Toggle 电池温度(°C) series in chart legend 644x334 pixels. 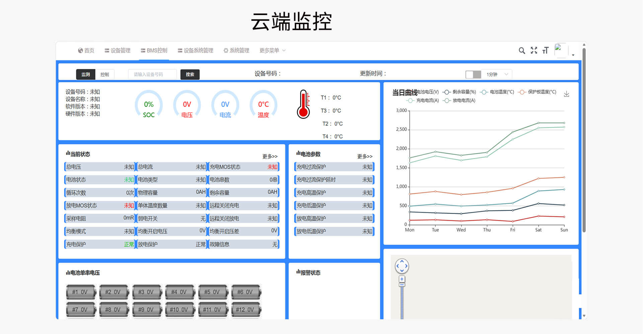pyautogui.click(x=498, y=92)
